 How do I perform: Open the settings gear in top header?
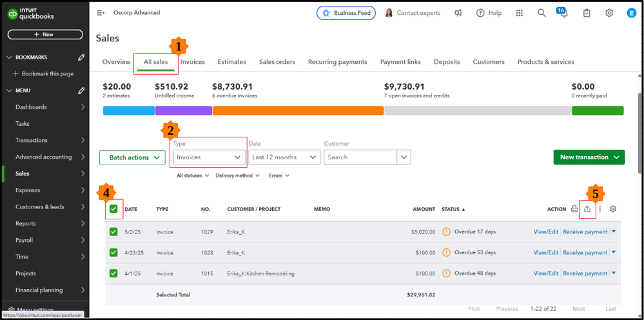609,13
